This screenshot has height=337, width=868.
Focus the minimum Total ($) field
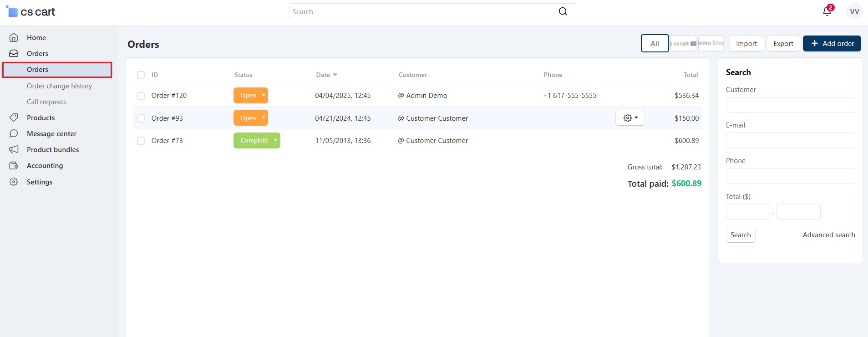pos(748,211)
